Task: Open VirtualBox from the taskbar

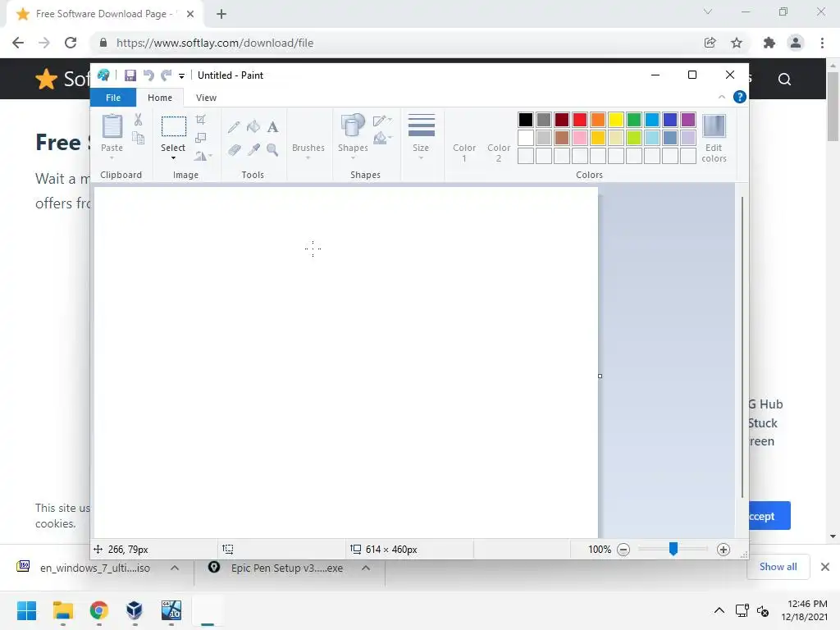Action: pos(135,610)
